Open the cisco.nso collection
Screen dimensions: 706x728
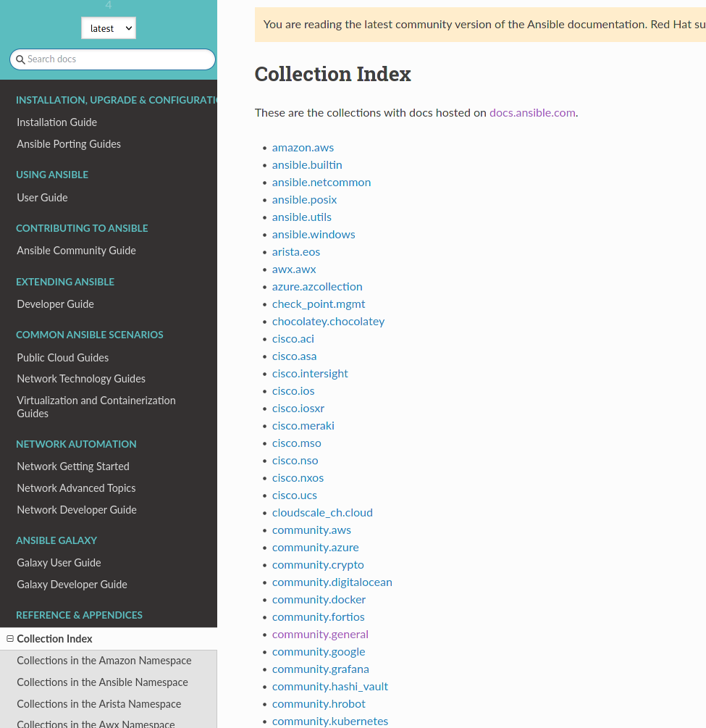295,461
